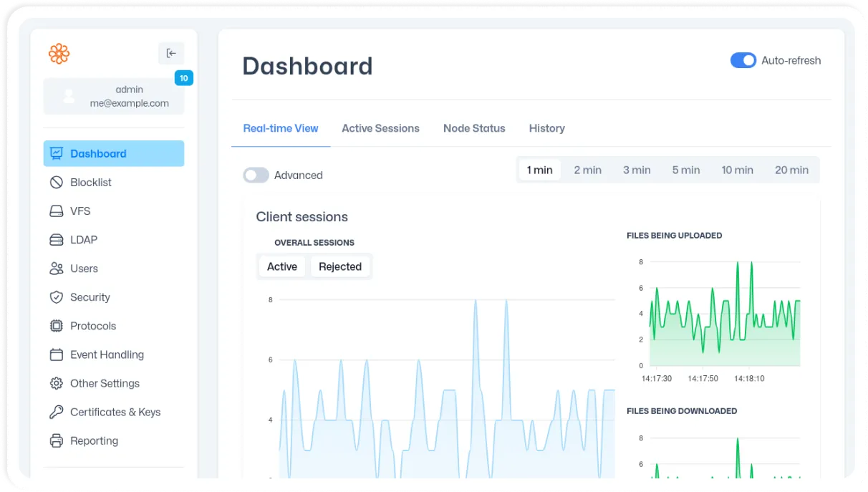Open Event Handling configuration
Viewport: 868px width, 492px height.
coord(107,354)
